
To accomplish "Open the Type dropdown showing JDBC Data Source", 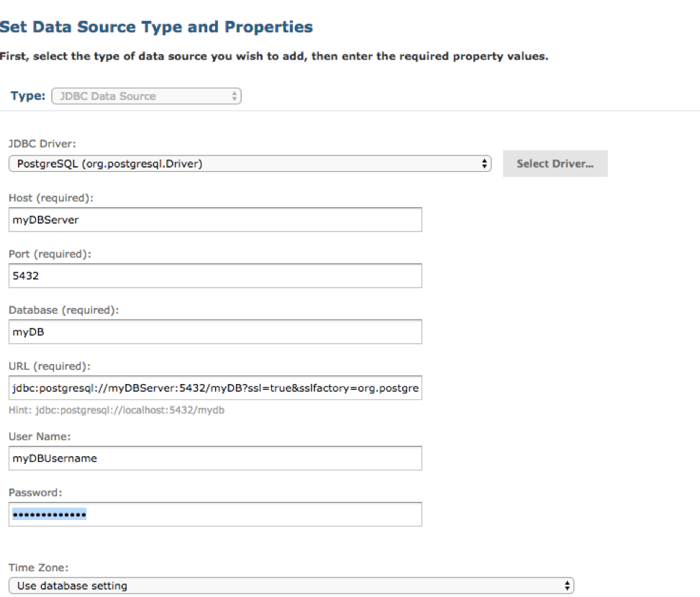I will point(146,96).
